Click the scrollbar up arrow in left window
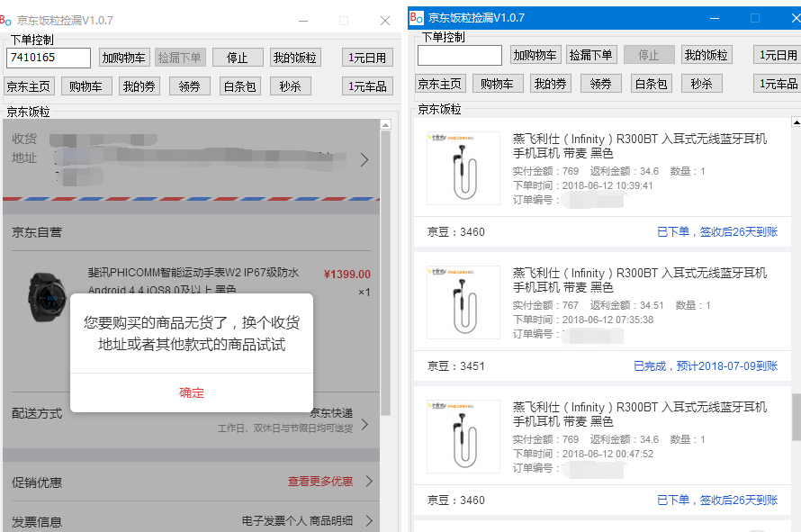The width and height of the screenshot is (801, 532). point(386,125)
